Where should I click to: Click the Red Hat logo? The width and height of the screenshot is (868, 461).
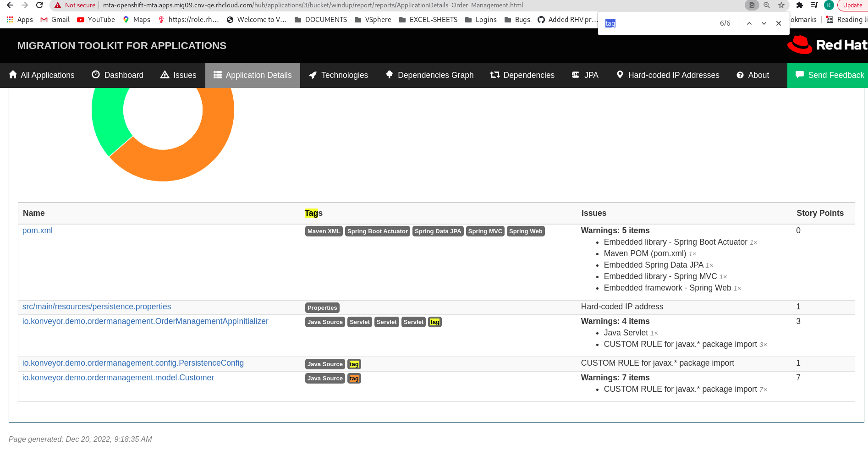[827, 45]
